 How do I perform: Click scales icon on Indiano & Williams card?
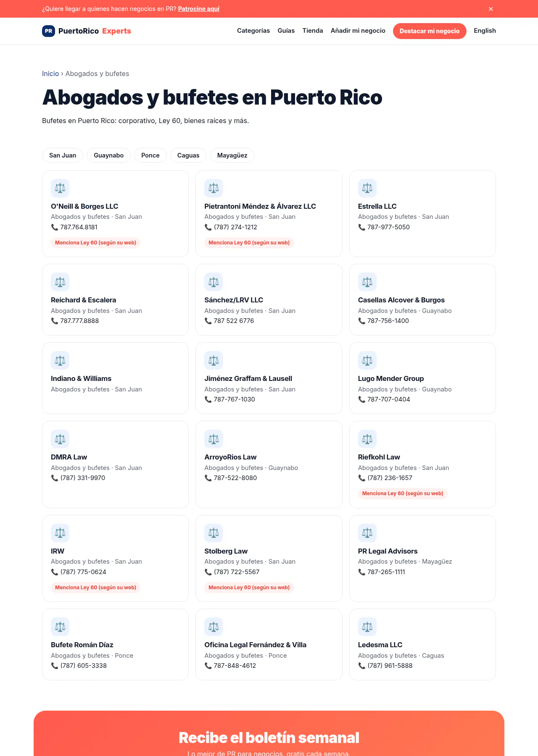click(x=60, y=360)
